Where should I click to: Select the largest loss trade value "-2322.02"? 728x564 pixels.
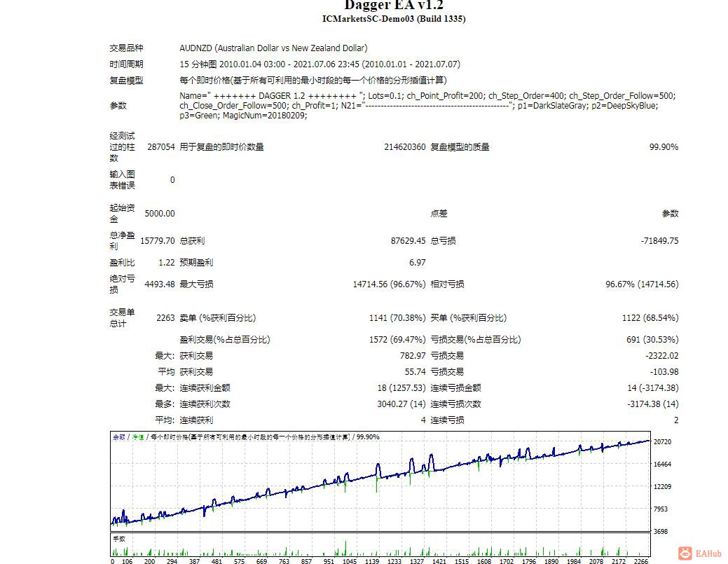[x=661, y=356]
